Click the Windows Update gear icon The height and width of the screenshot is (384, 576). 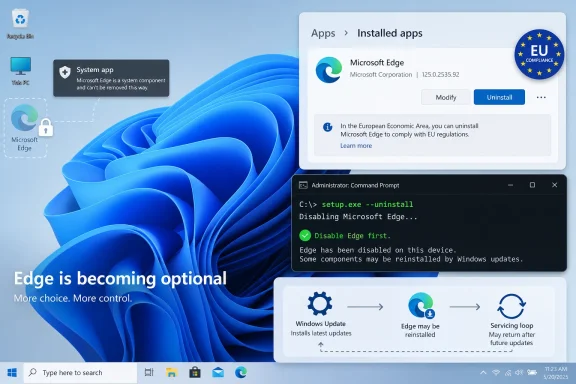click(x=320, y=304)
